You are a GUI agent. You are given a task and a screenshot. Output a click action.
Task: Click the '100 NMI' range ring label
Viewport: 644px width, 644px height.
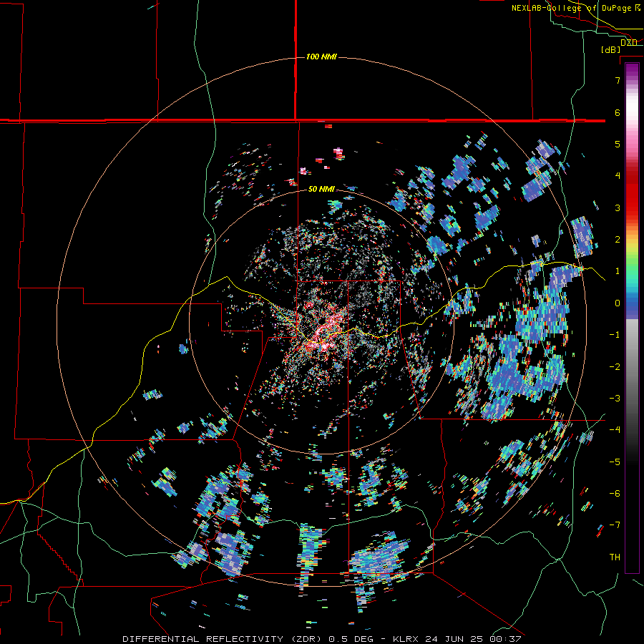[321, 57]
